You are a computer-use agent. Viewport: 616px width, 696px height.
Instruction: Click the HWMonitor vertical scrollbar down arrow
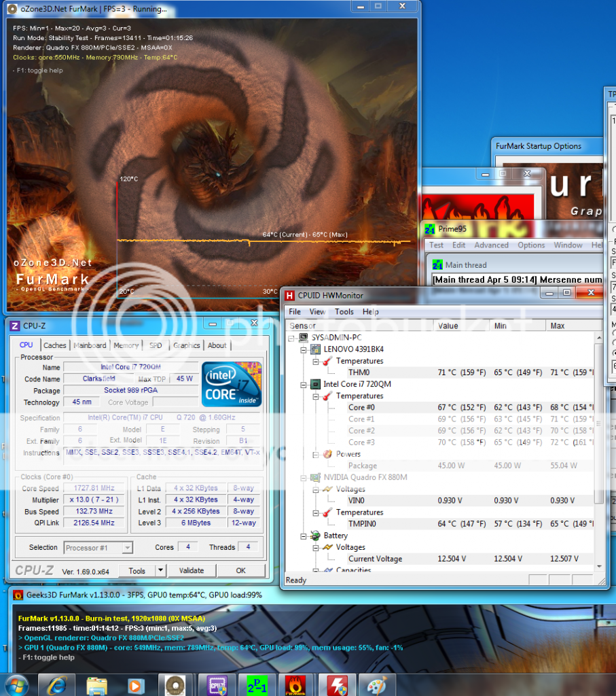click(598, 565)
